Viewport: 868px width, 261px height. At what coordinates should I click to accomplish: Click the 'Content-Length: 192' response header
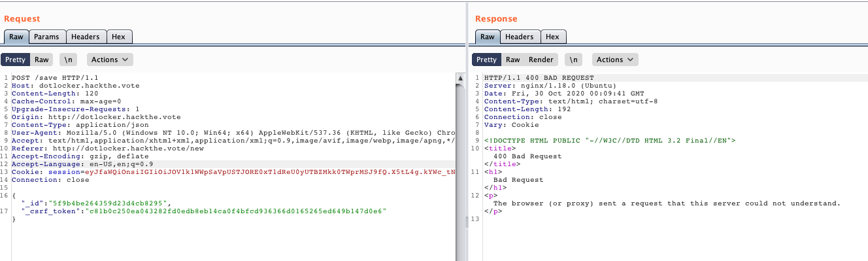tap(527, 109)
